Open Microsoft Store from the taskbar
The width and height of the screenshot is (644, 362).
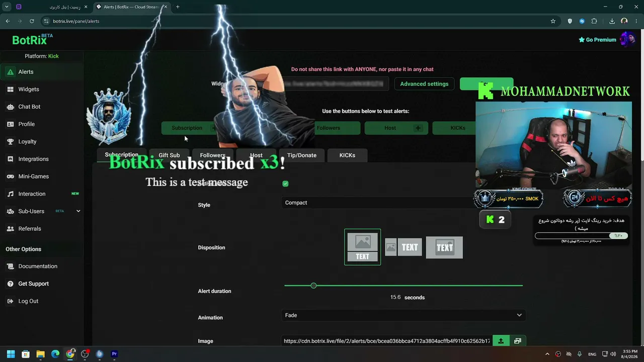pos(26,354)
